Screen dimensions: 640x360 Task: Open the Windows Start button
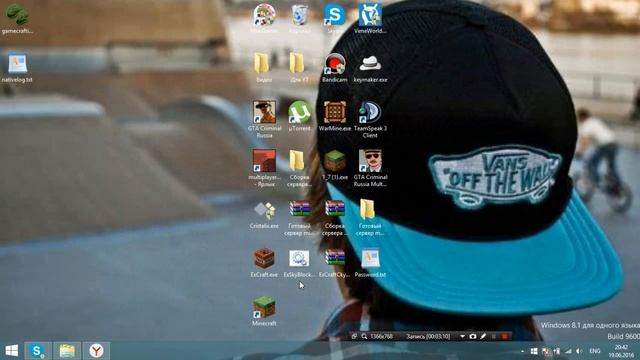tap(11, 351)
